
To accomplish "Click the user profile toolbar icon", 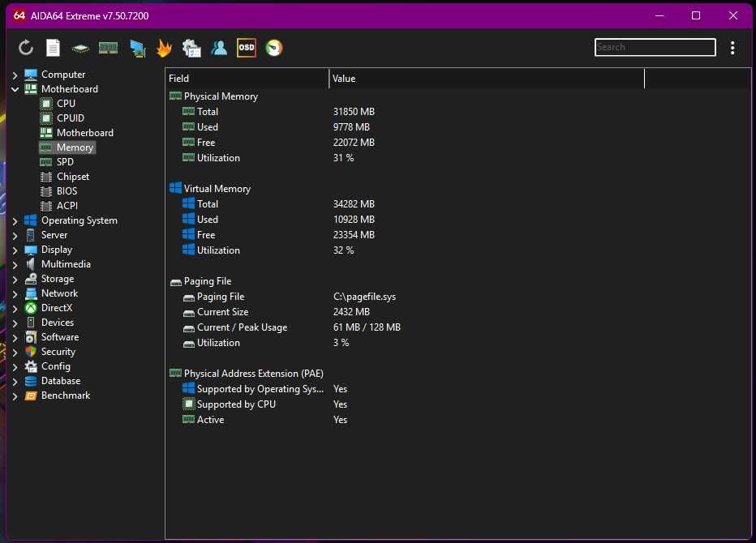I will (x=219, y=48).
